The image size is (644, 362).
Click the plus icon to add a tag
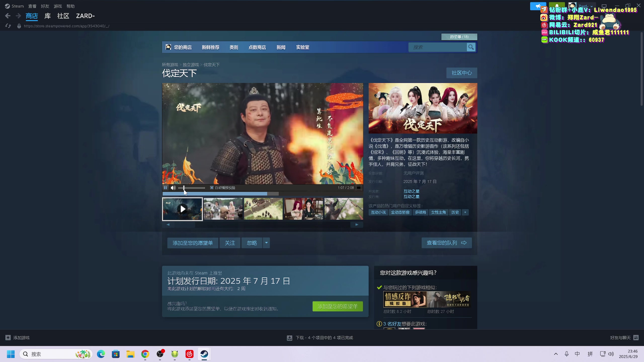pos(465,212)
